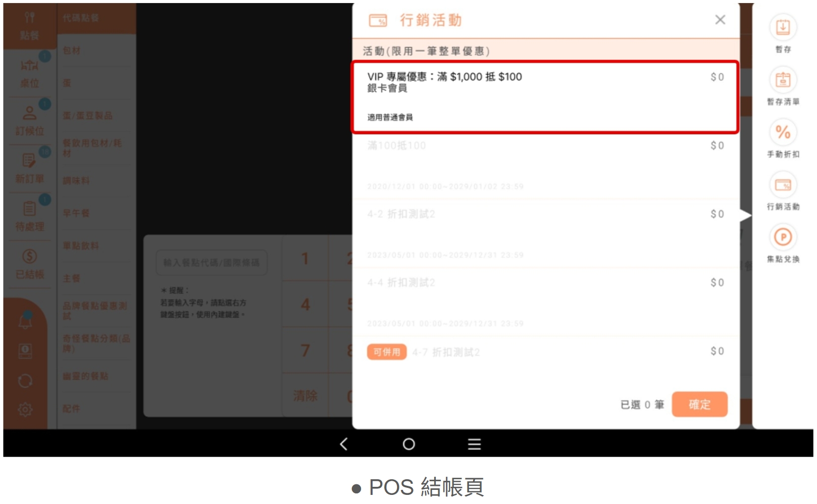Select 4-7 折扣測試2 with 可併用 tag
Screen dimensions: 817x504
[x=545, y=352]
